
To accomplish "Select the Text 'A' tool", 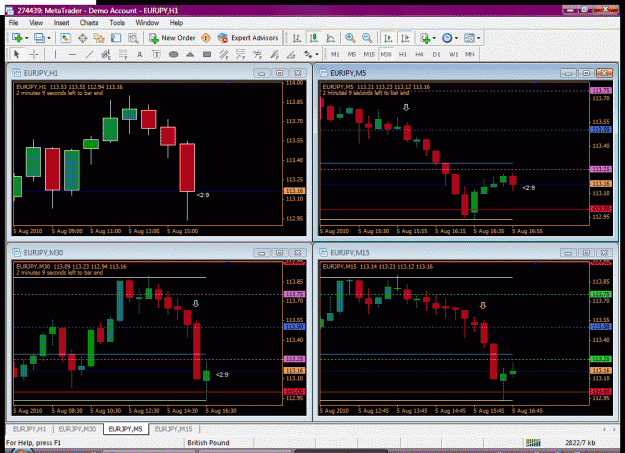I will 140,54.
